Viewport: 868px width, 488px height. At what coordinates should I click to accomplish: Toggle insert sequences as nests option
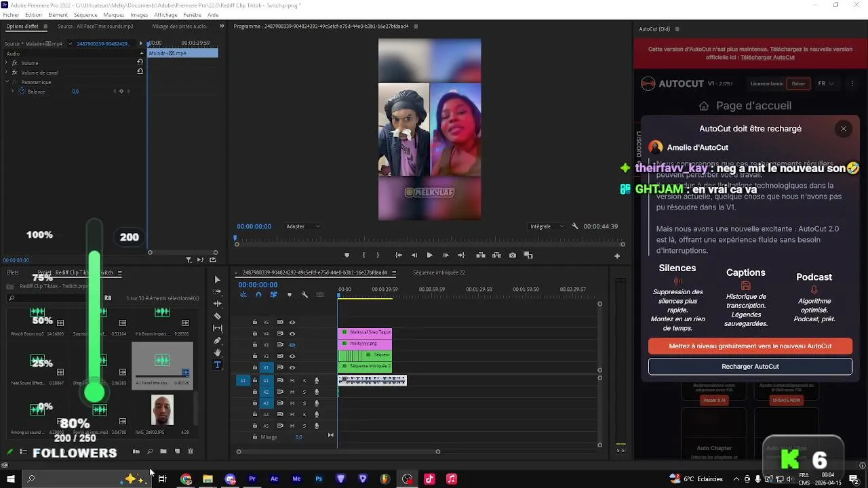(x=243, y=295)
